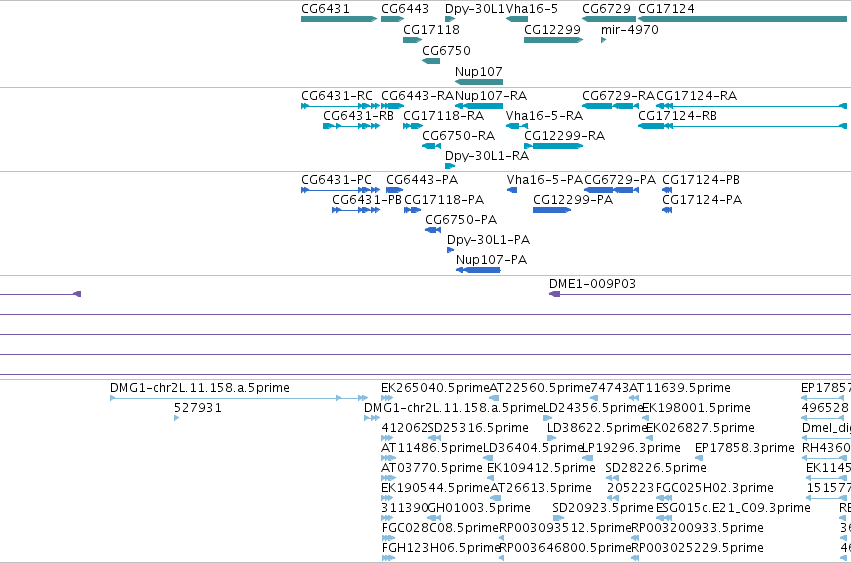Click protein CG17124-PB label
This screenshot has width=851, height=563.
[701, 180]
